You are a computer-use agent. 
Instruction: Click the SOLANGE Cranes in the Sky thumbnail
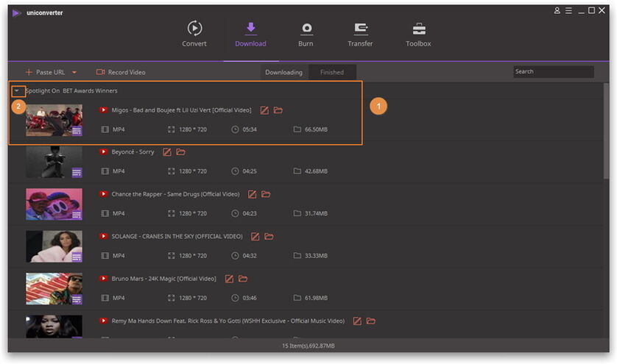click(54, 246)
